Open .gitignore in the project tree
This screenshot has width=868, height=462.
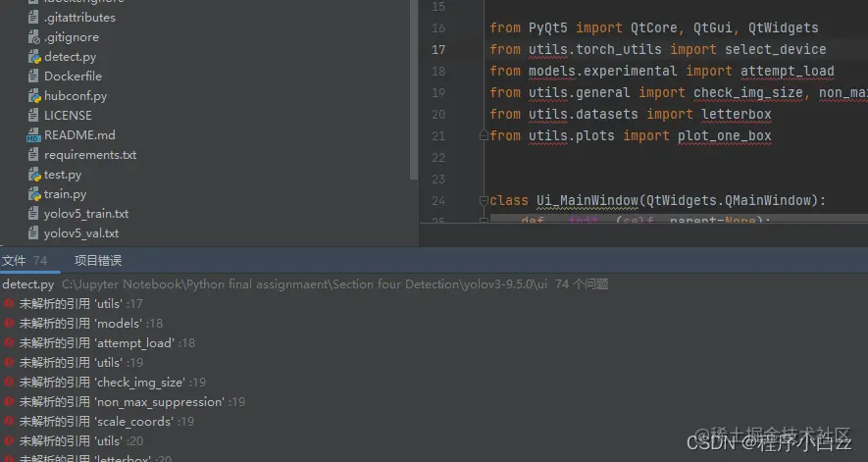coord(72,37)
